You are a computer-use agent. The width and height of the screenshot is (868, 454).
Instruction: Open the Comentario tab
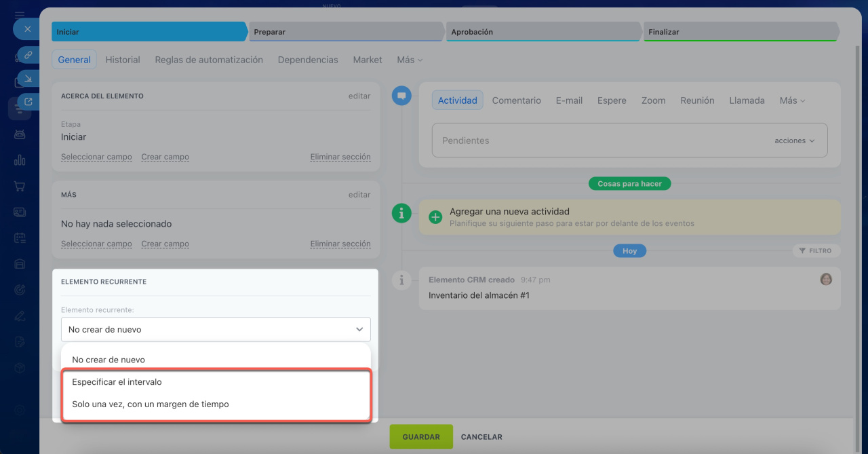tap(516, 100)
